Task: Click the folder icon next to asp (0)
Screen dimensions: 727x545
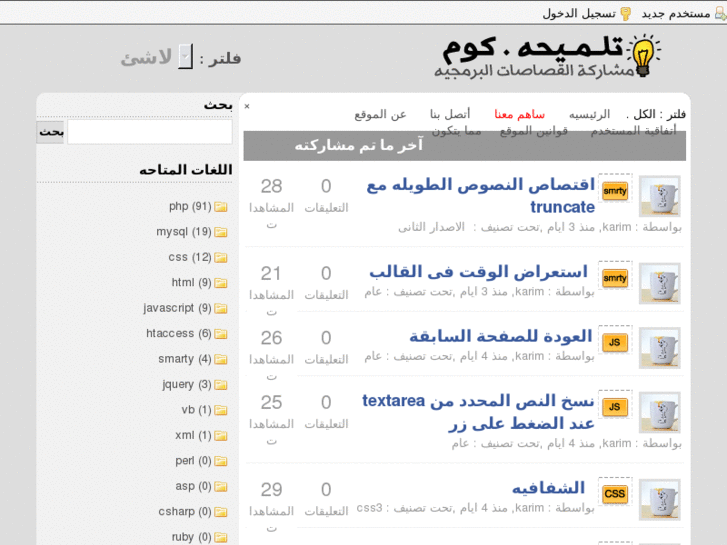Action: 221,487
